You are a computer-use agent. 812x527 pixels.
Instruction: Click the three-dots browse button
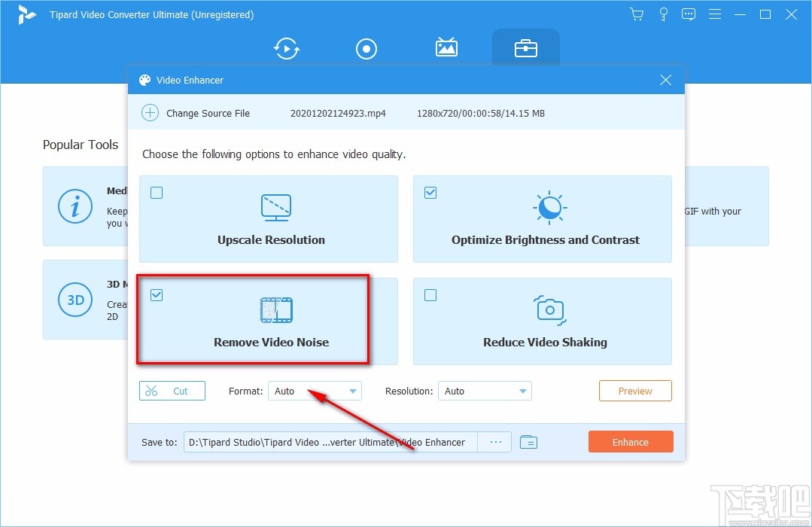click(495, 442)
